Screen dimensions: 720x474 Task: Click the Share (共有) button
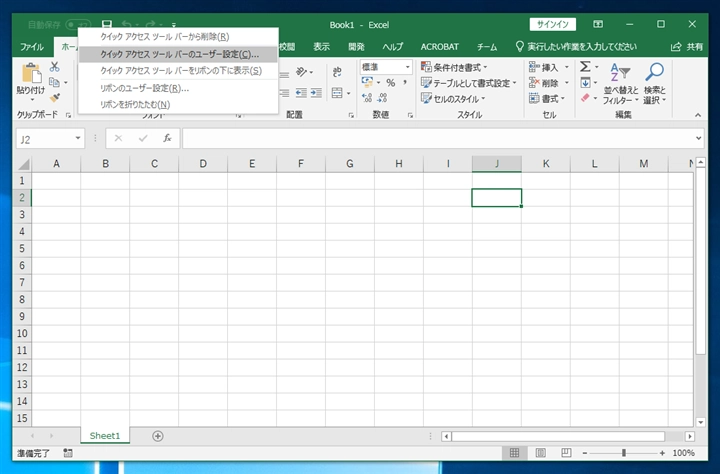point(687,46)
